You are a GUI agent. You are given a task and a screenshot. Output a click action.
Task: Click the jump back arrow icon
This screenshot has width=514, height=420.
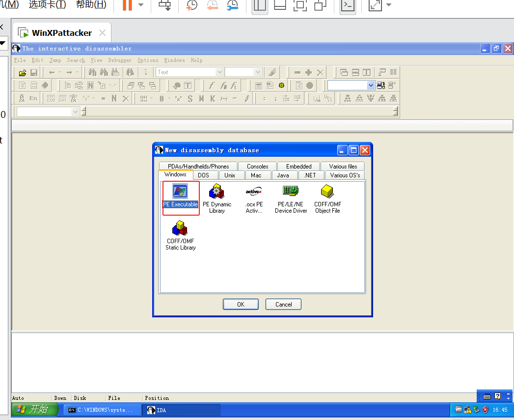pos(52,73)
